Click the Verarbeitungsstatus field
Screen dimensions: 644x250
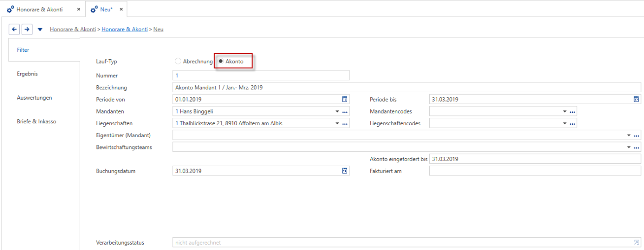click(407, 243)
